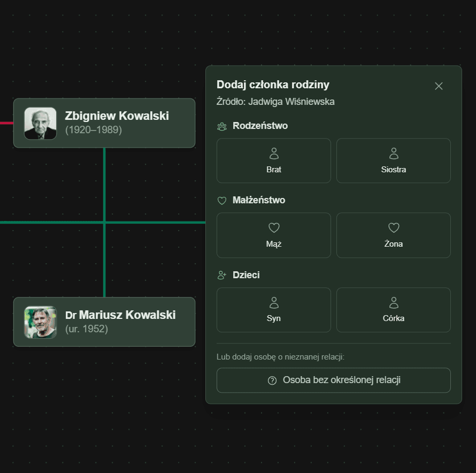Screen dimensions: 476x473
Task: Add a son via Syn button
Action: (x=273, y=310)
